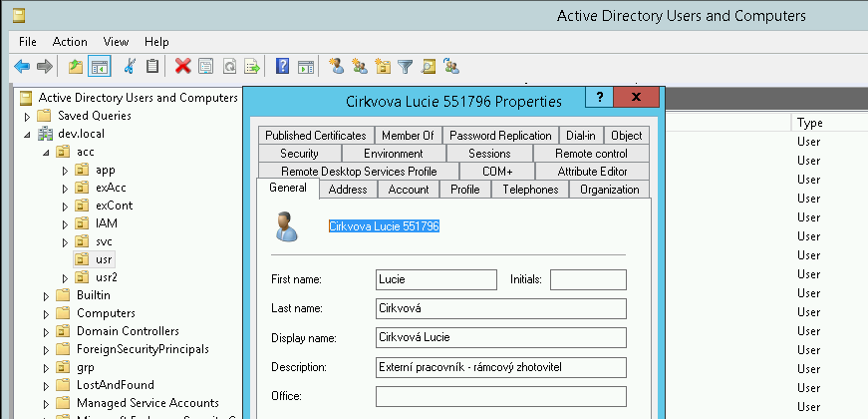
Task: Click the dialog's question mark help button
Action: coord(600,97)
